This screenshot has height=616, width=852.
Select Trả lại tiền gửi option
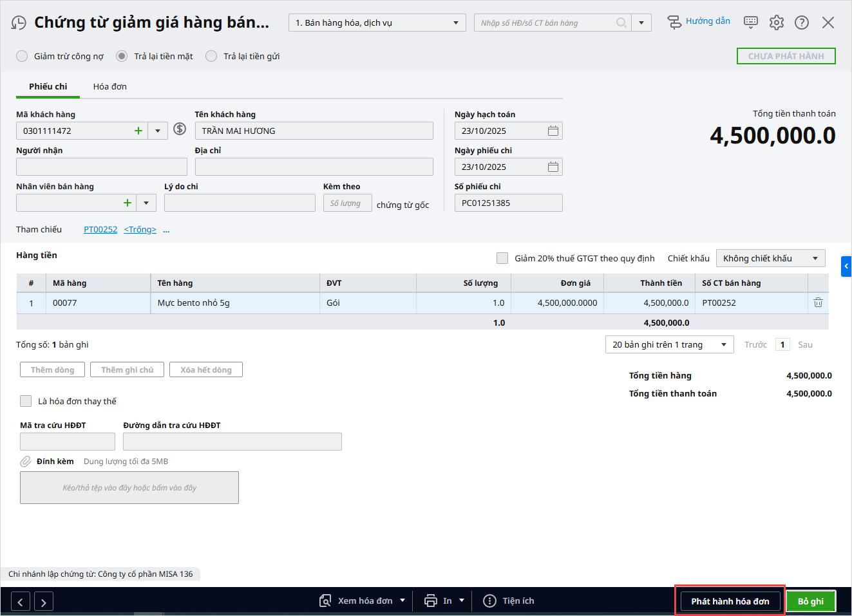[x=211, y=56]
